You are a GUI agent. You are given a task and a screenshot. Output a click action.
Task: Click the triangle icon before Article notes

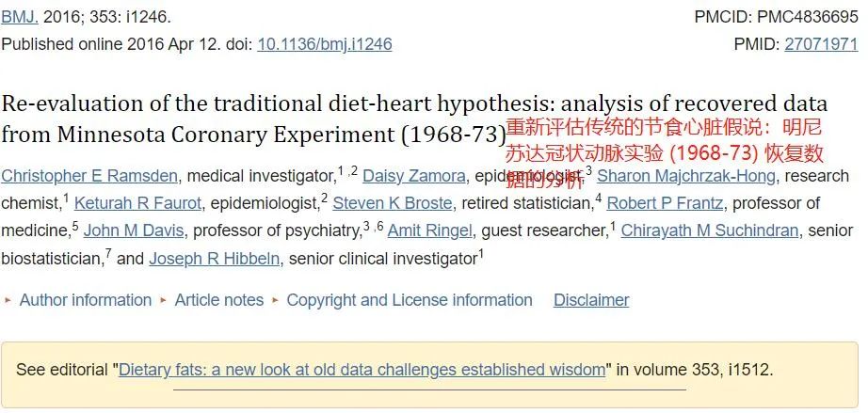[x=163, y=300]
